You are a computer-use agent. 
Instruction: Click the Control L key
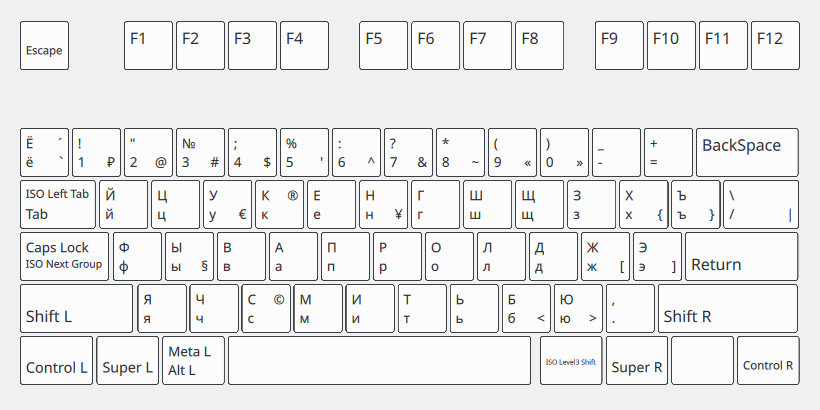click(x=56, y=361)
